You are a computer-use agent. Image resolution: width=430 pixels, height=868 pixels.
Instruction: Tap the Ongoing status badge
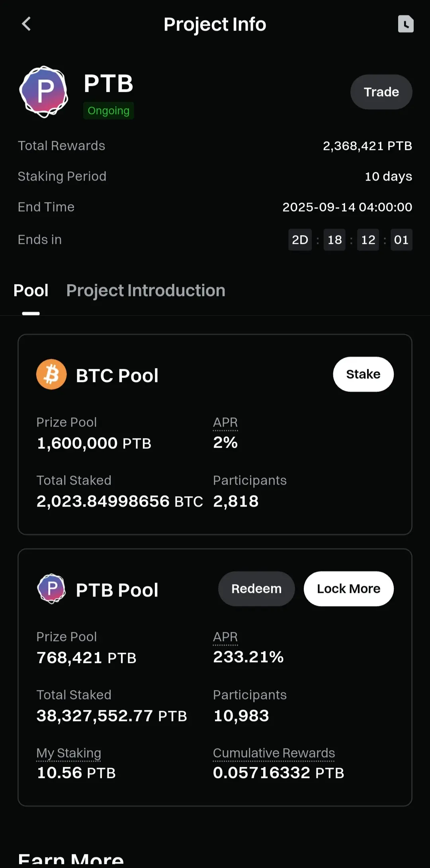pos(108,111)
